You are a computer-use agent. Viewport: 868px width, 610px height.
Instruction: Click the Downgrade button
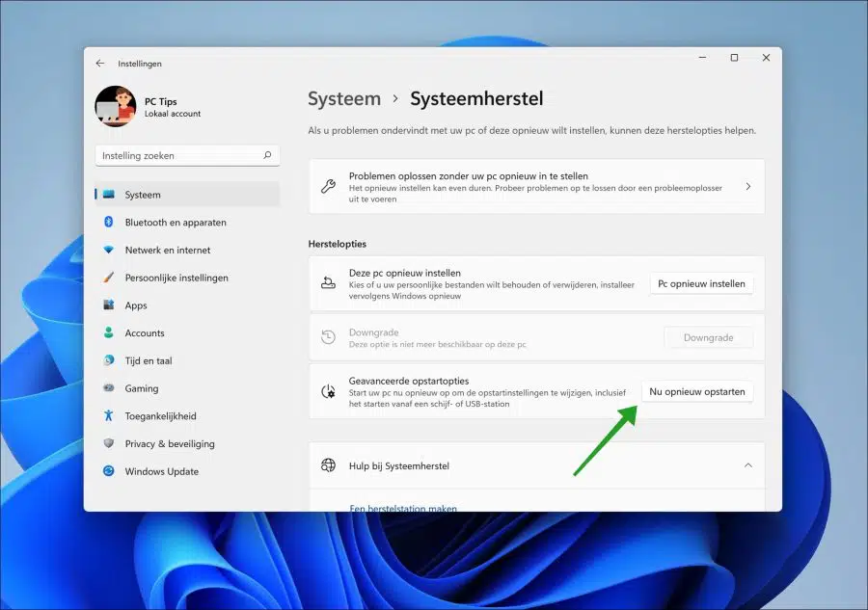708,337
